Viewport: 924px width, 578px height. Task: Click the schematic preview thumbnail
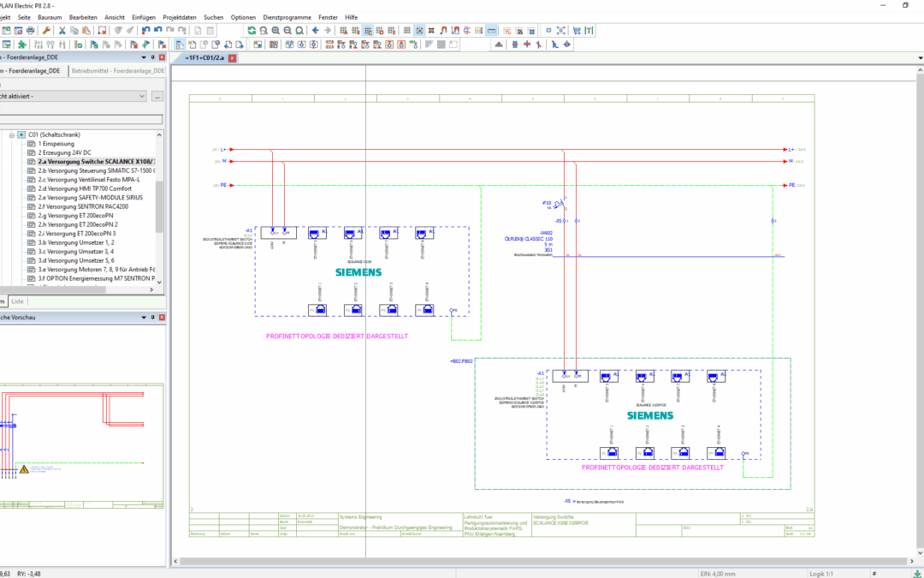point(81,445)
